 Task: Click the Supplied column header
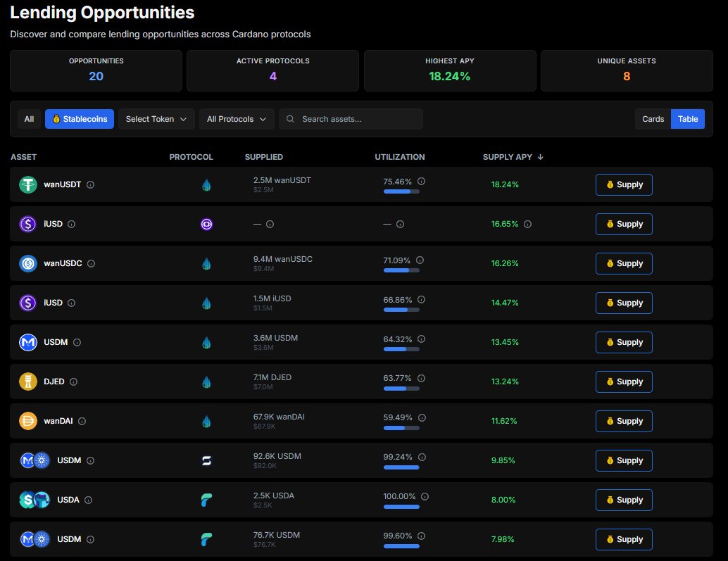(x=264, y=157)
